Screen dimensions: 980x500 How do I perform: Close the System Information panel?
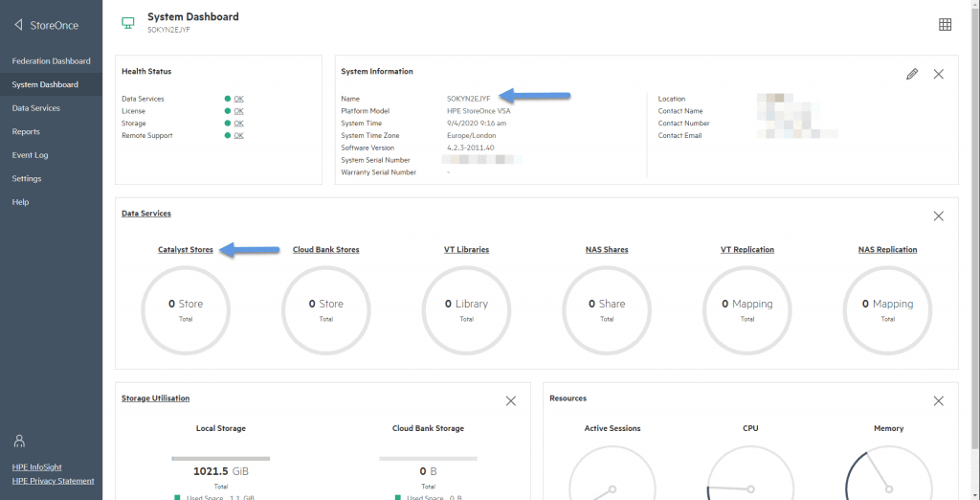[x=938, y=74]
